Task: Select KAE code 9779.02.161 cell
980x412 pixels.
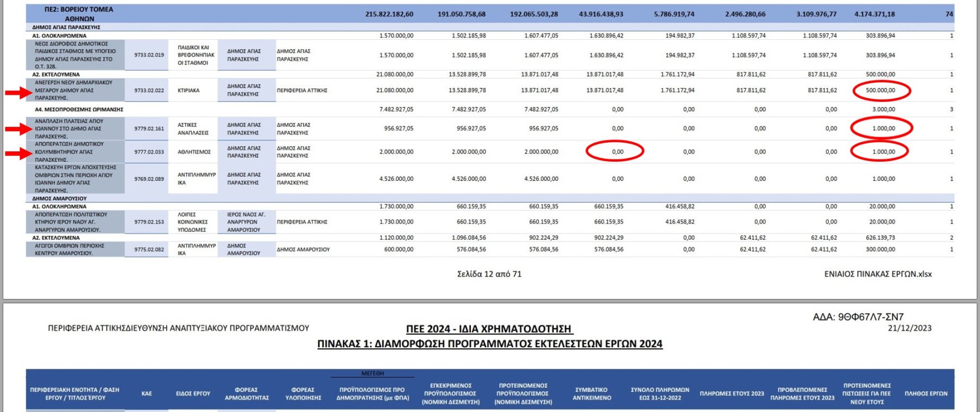Action: tap(149, 129)
